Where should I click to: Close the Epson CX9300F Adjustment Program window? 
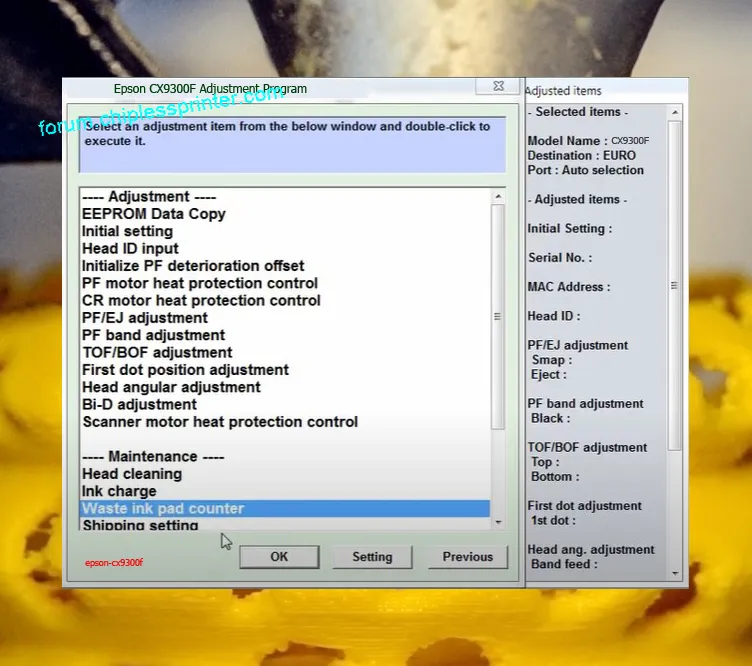[498, 86]
